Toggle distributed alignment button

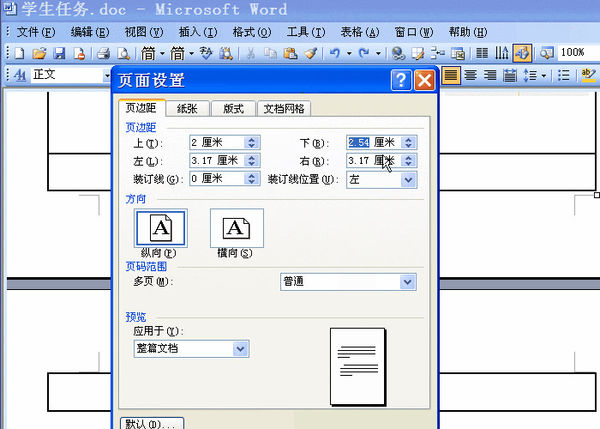510,75
